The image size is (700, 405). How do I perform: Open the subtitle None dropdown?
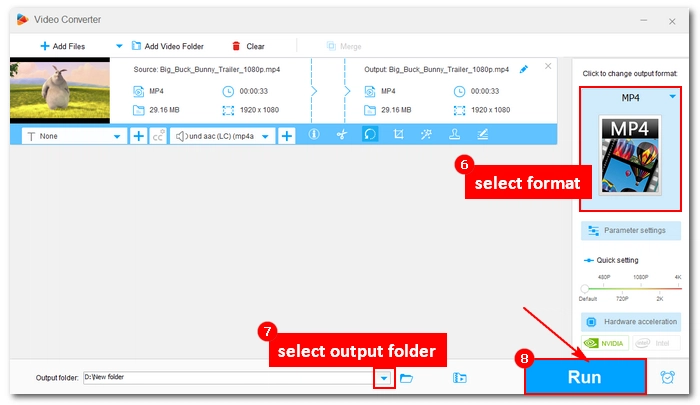(74, 136)
